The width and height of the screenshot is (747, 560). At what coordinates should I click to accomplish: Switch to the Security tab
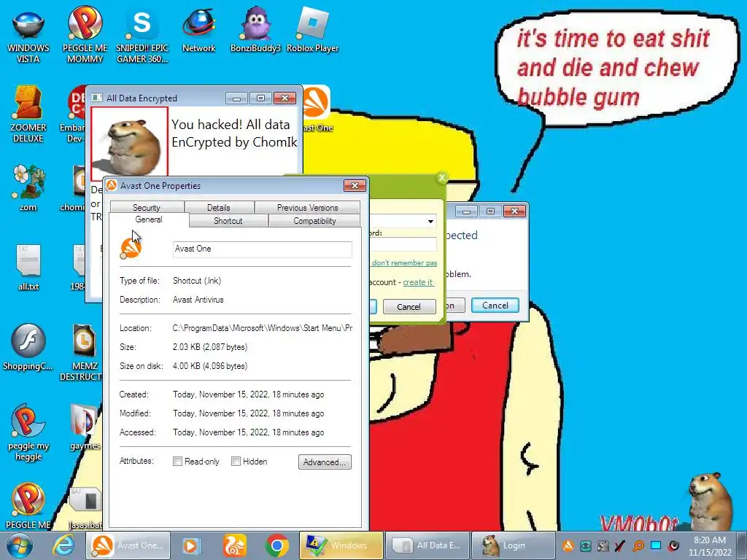tap(146, 208)
